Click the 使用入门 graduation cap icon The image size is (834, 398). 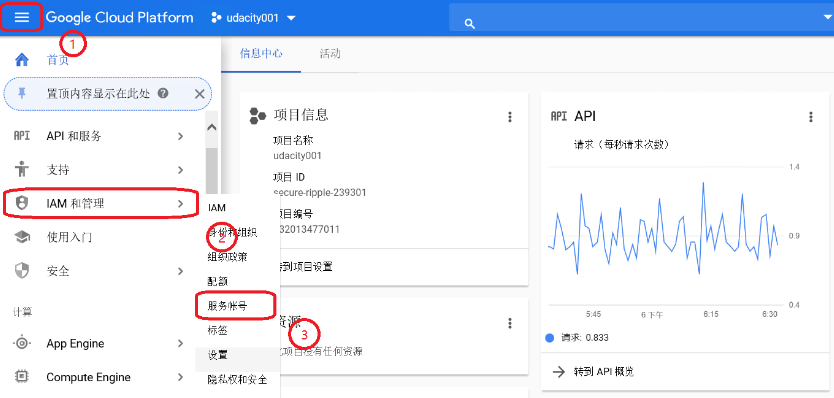[x=22, y=237]
